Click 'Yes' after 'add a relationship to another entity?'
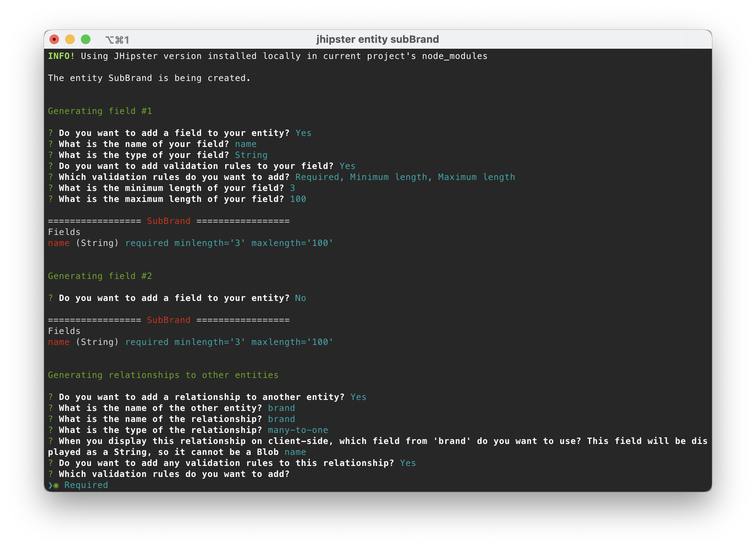This screenshot has height=550, width=756. 358,397
